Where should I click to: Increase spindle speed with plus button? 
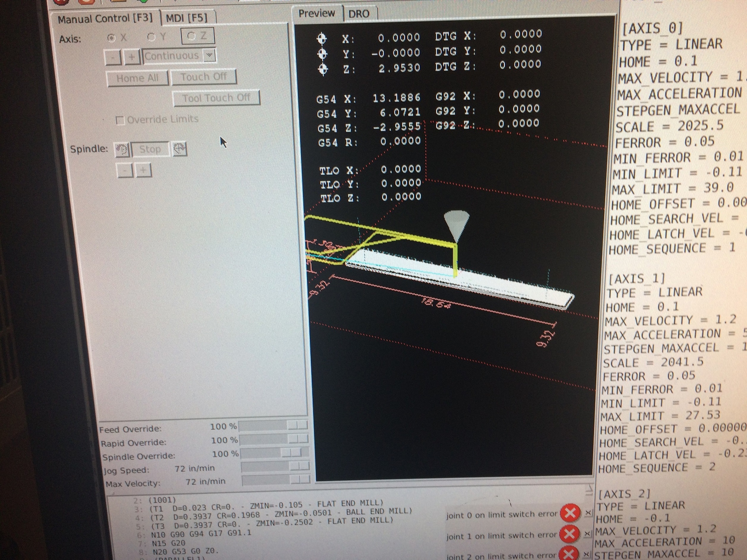coord(143,171)
